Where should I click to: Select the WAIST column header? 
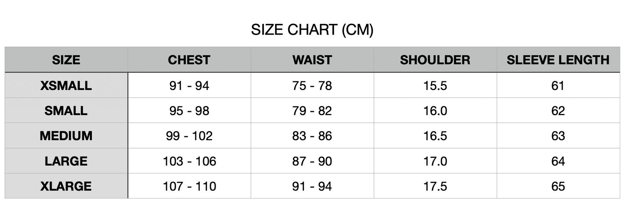pyautogui.click(x=312, y=60)
